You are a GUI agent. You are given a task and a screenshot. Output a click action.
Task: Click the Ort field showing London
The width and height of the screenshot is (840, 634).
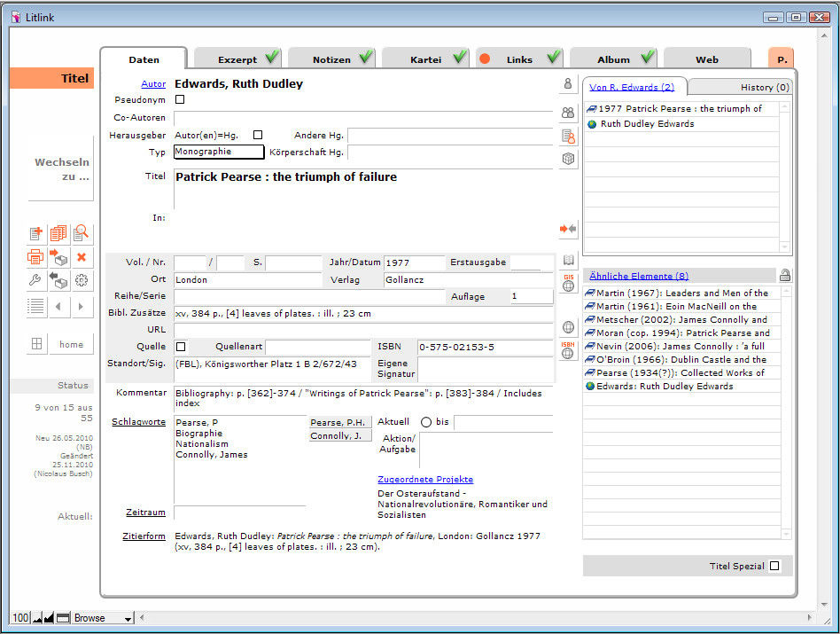coord(247,279)
